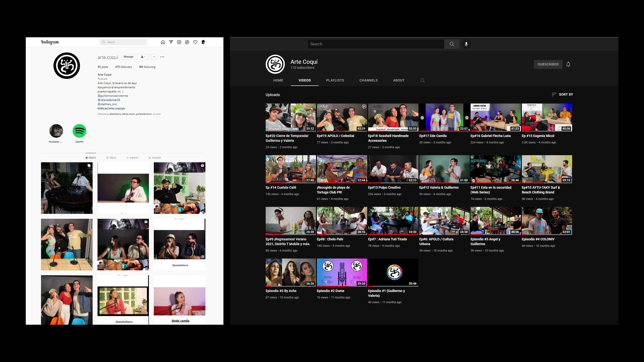This screenshot has height=362, width=644.
Task: Click YouTube voice search microphone icon
Action: 466,44
